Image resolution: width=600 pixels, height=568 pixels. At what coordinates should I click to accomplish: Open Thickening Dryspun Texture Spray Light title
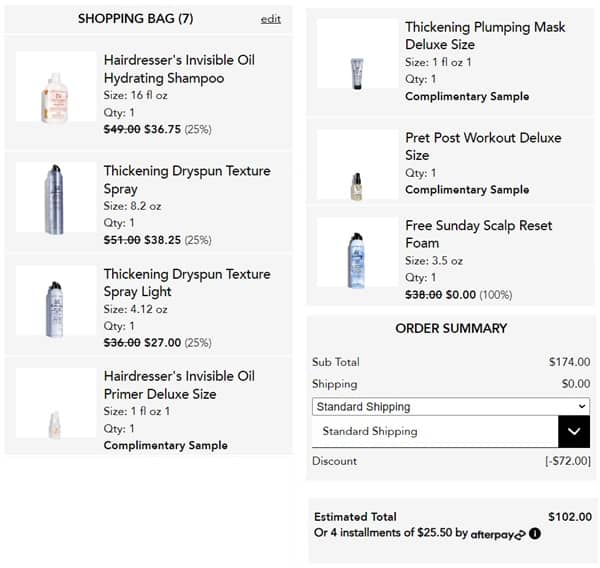point(187,283)
